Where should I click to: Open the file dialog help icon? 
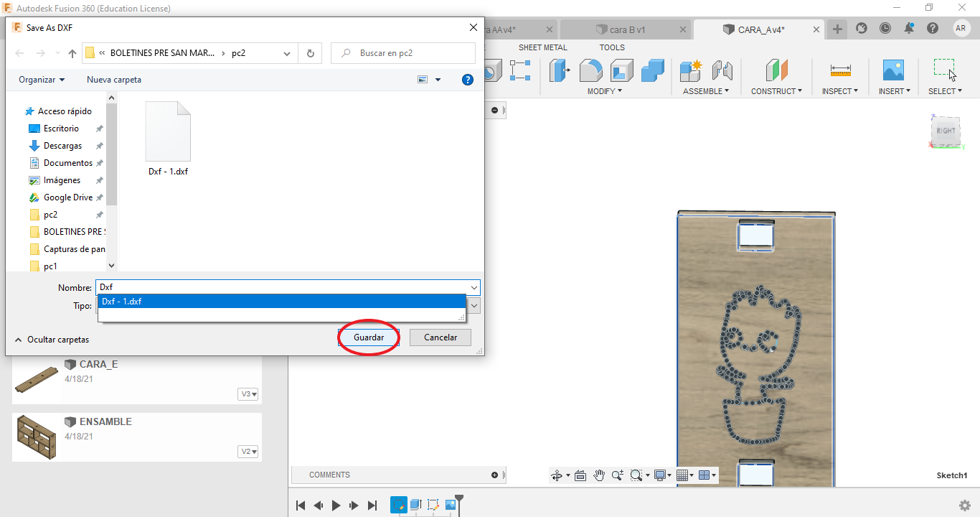[x=468, y=80]
